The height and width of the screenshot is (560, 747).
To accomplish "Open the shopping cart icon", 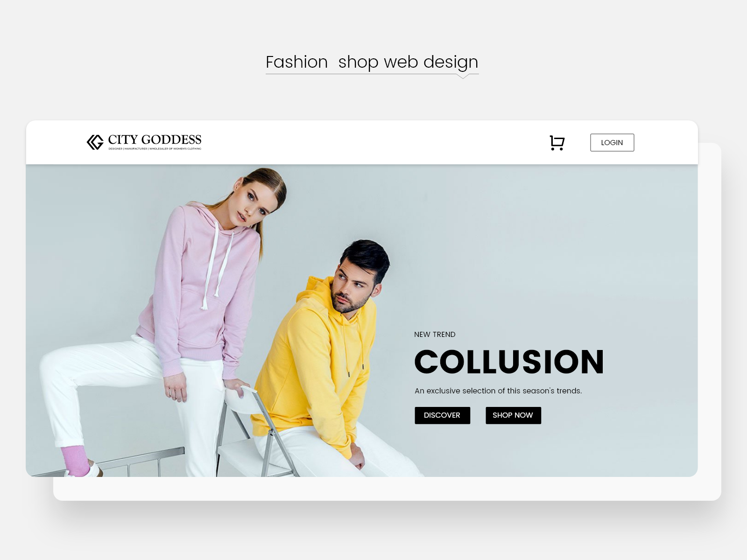I will pyautogui.click(x=557, y=143).
